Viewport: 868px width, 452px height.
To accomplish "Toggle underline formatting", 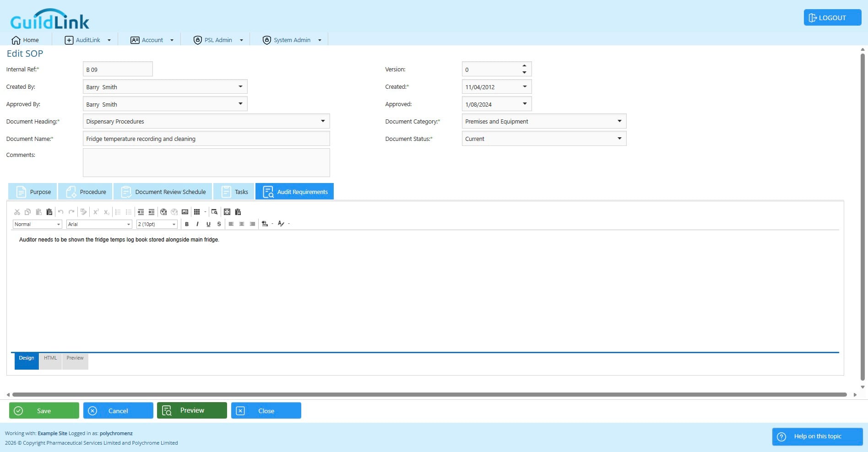I will click(x=208, y=224).
